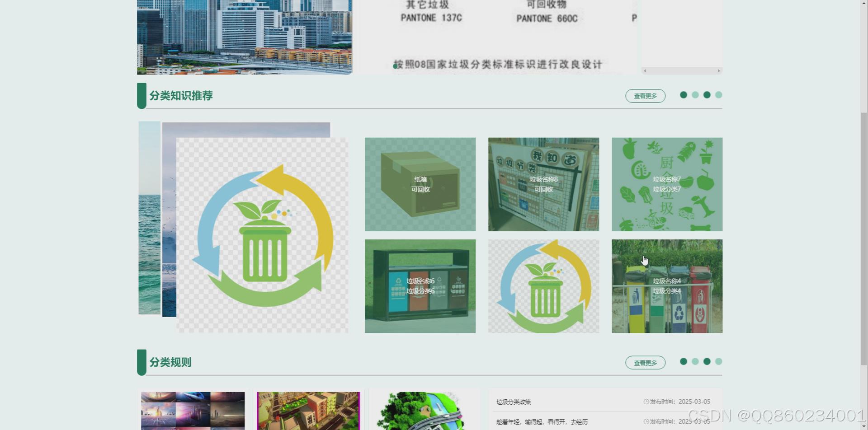Select the last pagination dot in 分类规则 section
The width and height of the screenshot is (868, 430).
point(718,361)
